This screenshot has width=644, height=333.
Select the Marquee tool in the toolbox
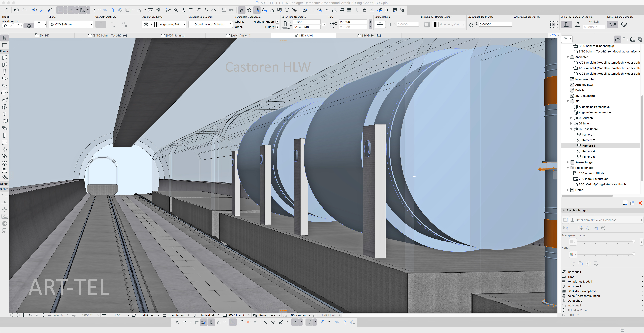pyautogui.click(x=5, y=45)
